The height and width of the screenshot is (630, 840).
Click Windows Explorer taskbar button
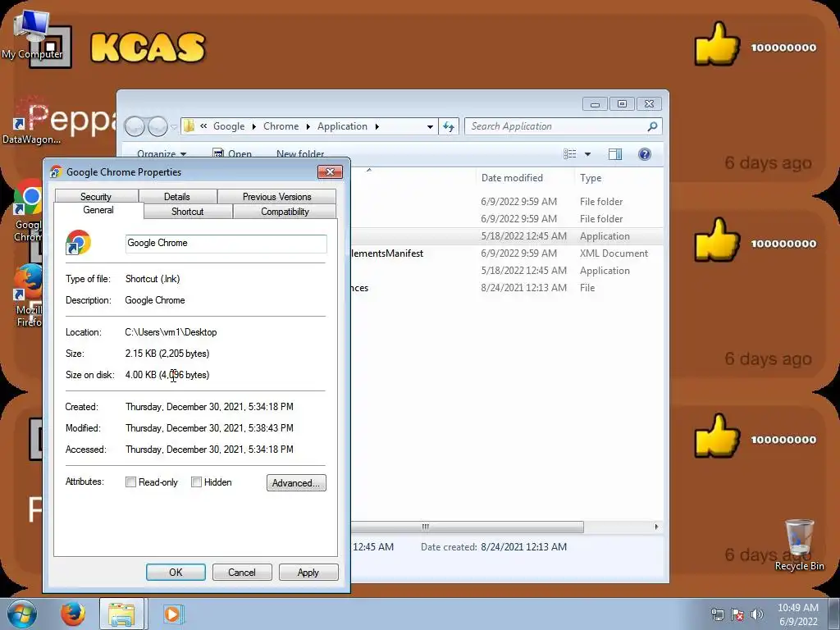click(x=121, y=614)
